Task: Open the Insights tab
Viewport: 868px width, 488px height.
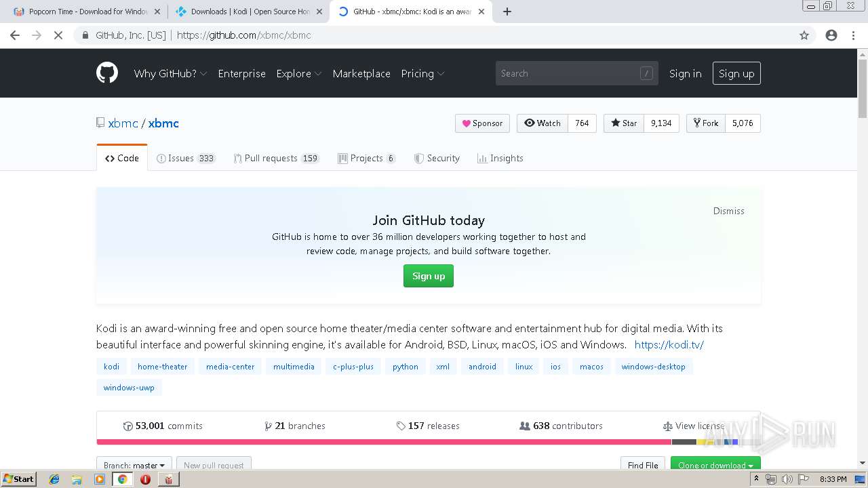Action: pyautogui.click(x=500, y=158)
